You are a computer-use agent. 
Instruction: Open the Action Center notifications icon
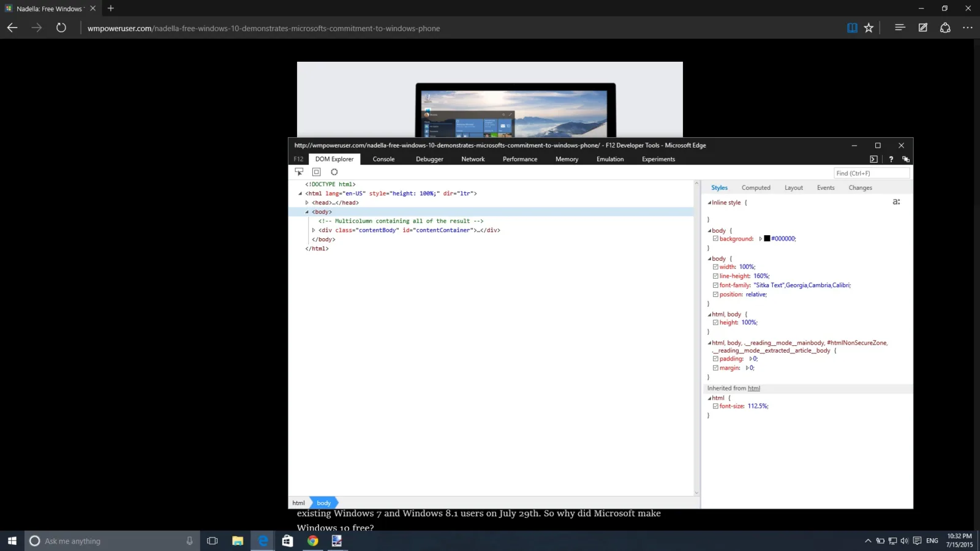tap(917, 541)
